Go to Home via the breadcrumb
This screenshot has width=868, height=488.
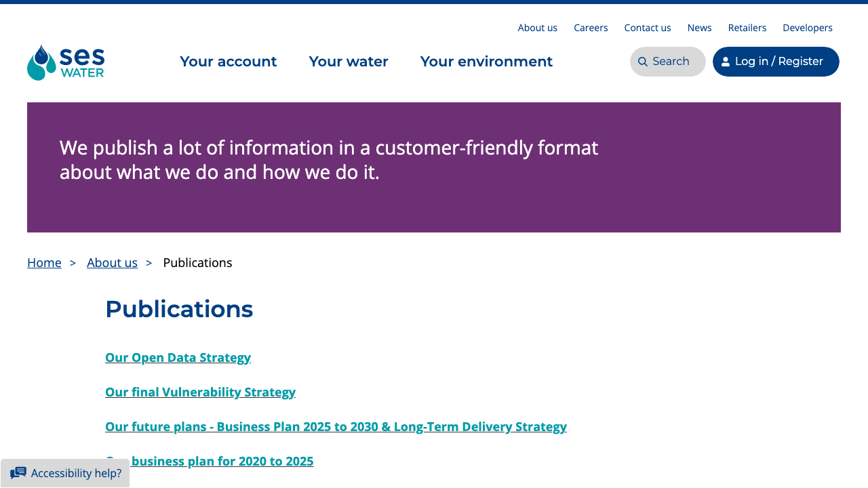point(44,262)
